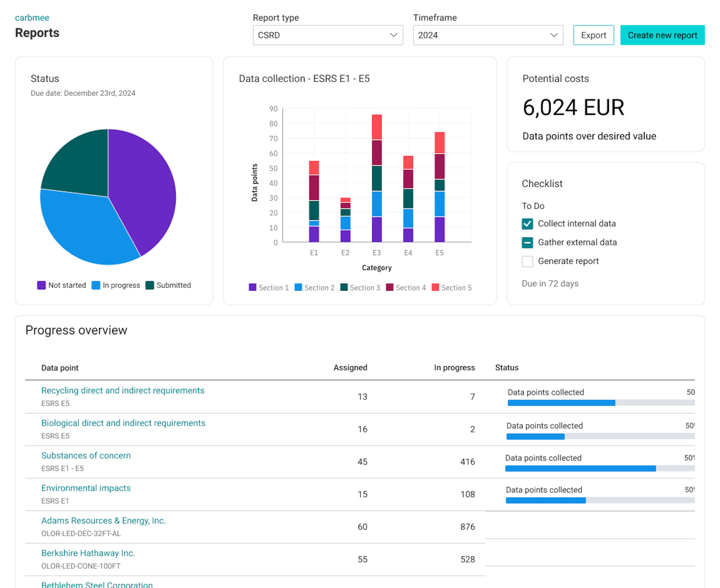Click the E3 stacked bar in chart
The width and height of the screenshot is (720, 588).
[x=377, y=178]
